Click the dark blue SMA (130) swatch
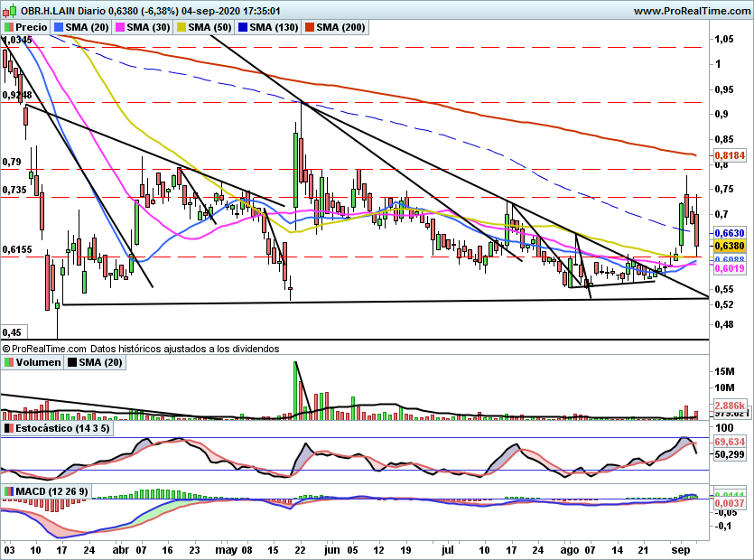The height and width of the screenshot is (560, 754). 241,28
